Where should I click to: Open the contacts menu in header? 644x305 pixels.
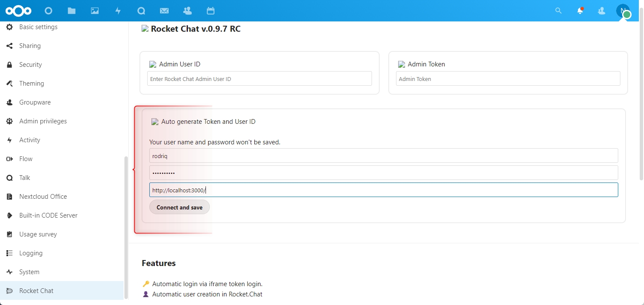click(x=602, y=11)
